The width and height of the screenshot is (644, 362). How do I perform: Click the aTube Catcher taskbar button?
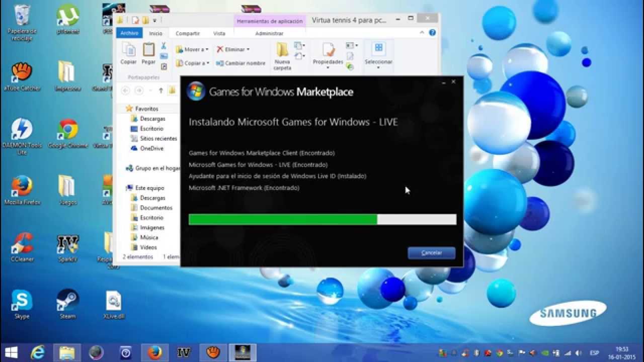[213, 352]
